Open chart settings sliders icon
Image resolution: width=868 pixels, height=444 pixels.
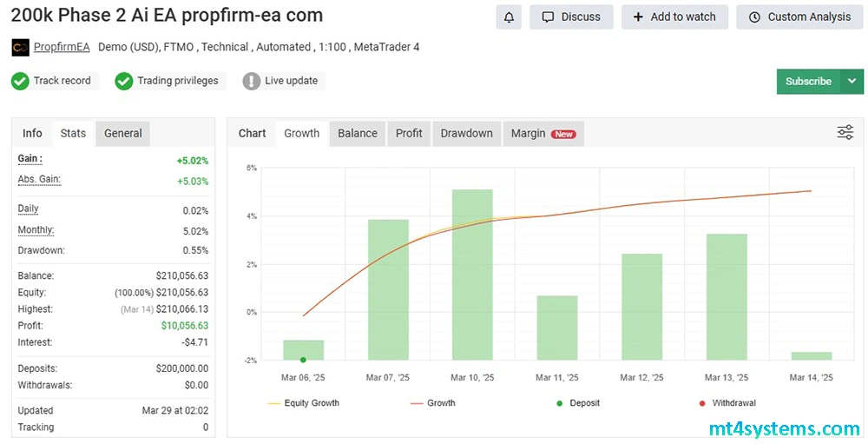tap(845, 132)
